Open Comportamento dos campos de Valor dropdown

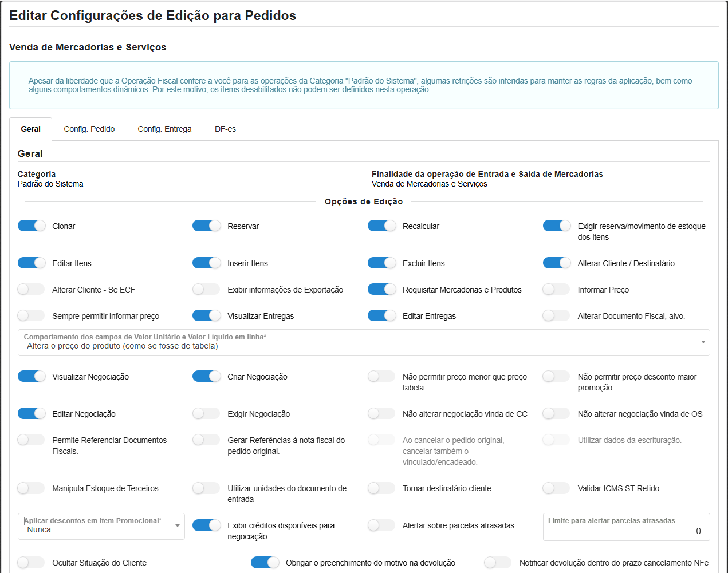364,342
